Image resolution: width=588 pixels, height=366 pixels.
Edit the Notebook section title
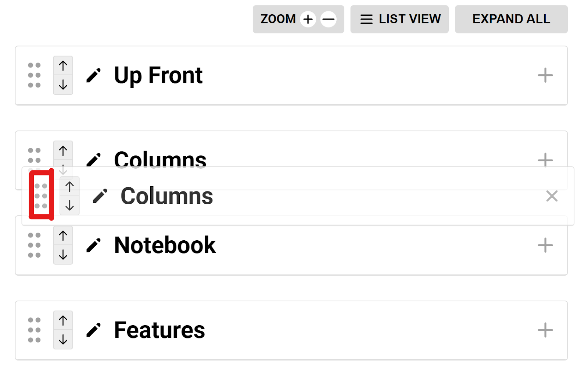(x=93, y=245)
